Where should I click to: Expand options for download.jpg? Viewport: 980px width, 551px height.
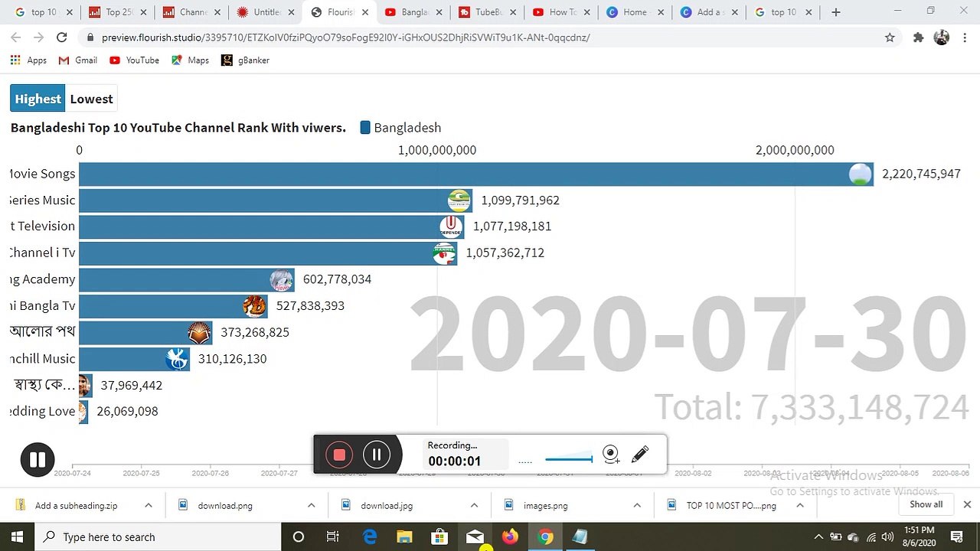point(474,505)
